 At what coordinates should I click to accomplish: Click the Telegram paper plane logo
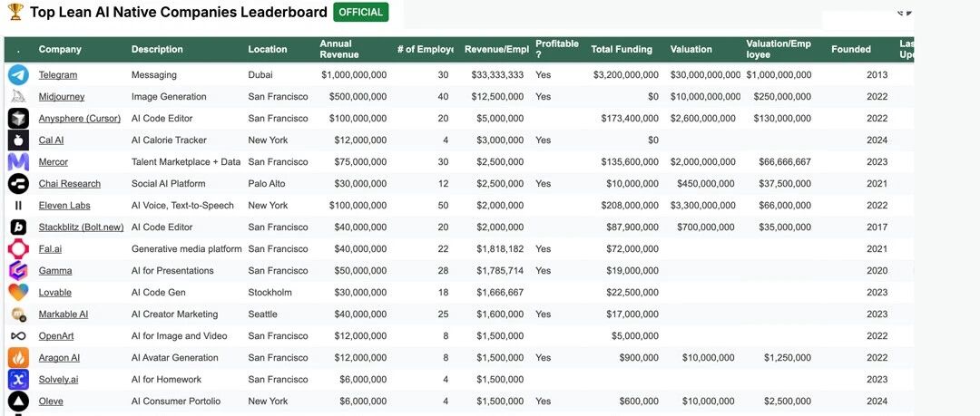[x=18, y=75]
